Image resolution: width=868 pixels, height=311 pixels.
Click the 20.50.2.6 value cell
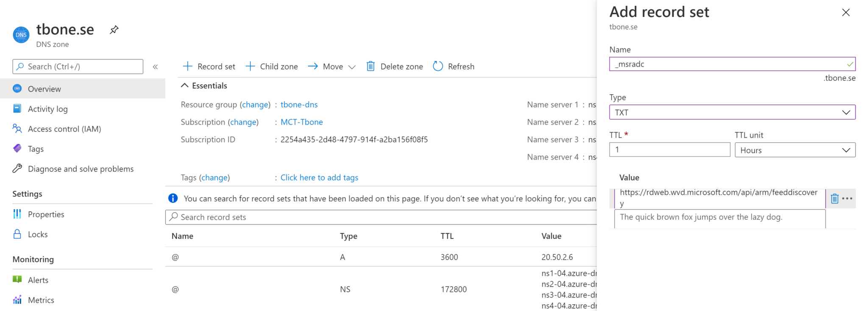coord(557,257)
